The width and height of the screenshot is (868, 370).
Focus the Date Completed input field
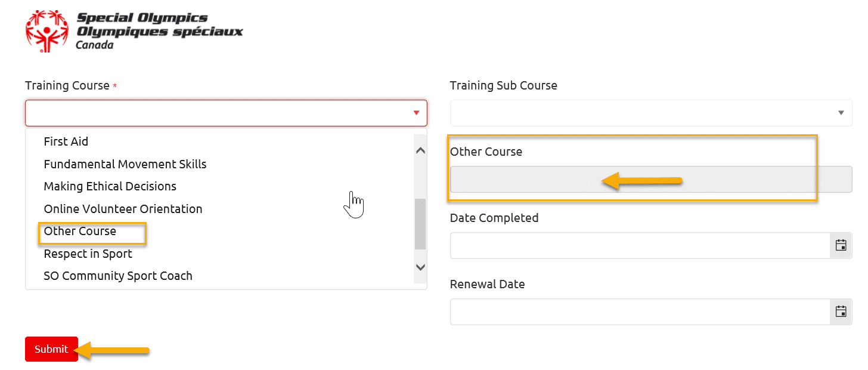click(x=640, y=245)
